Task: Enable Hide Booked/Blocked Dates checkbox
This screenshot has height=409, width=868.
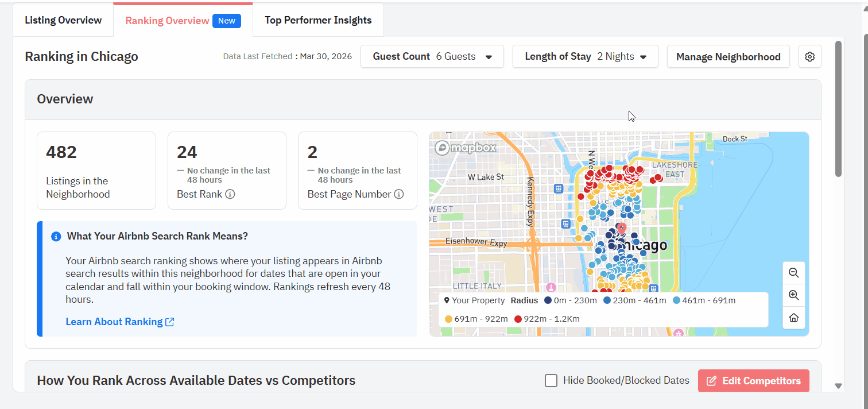Action: (x=551, y=380)
